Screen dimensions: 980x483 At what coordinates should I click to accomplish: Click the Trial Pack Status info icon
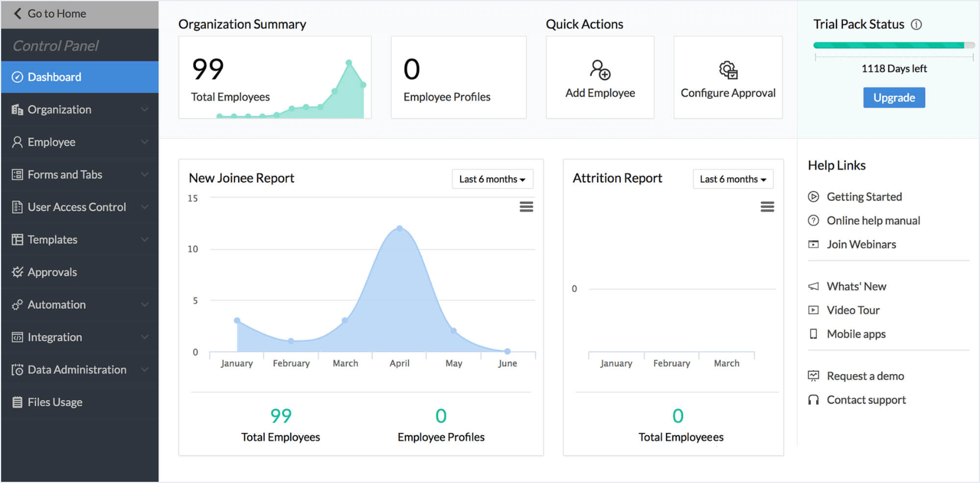(916, 24)
